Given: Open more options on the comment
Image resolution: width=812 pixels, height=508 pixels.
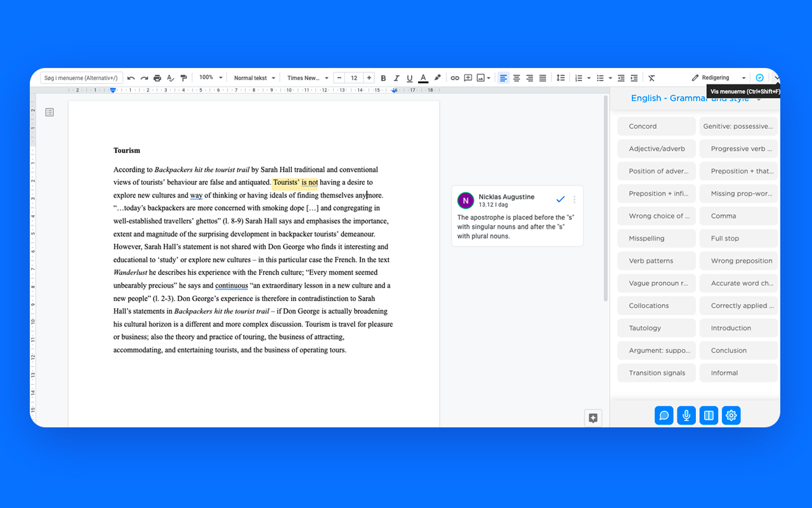Looking at the screenshot, I should click(x=575, y=199).
